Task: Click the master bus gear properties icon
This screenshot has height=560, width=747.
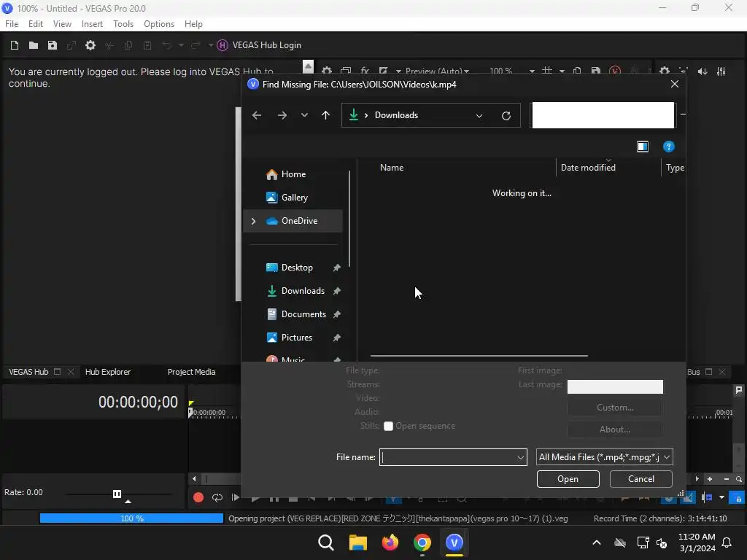Action: (664, 71)
